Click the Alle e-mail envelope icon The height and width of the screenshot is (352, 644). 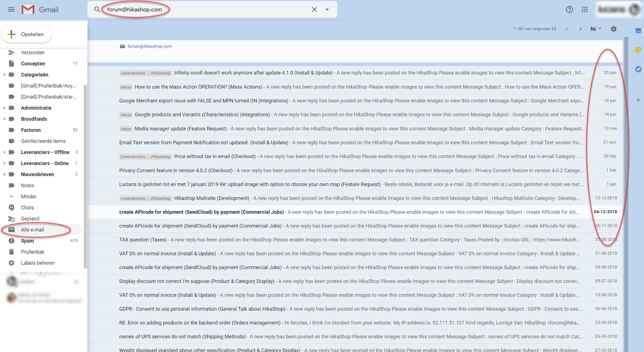tap(11, 230)
